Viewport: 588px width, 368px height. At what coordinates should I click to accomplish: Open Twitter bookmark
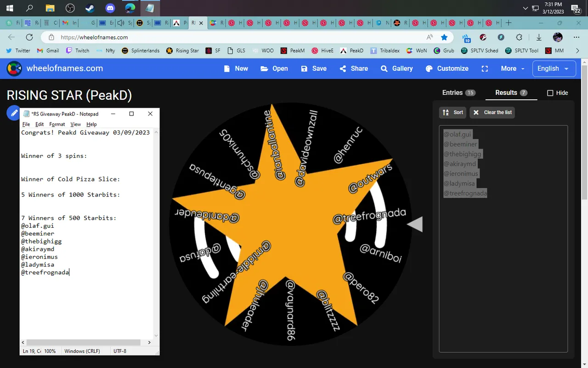pyautogui.click(x=18, y=51)
